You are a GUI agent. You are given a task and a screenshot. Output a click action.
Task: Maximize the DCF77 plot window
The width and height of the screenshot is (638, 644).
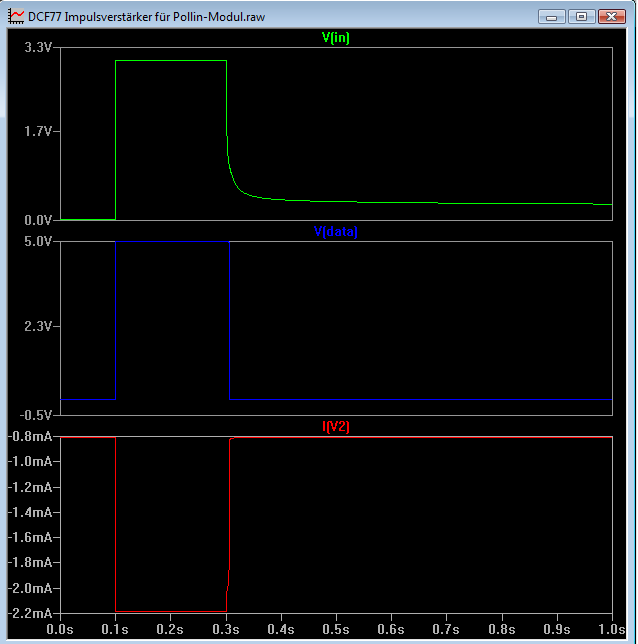581,17
